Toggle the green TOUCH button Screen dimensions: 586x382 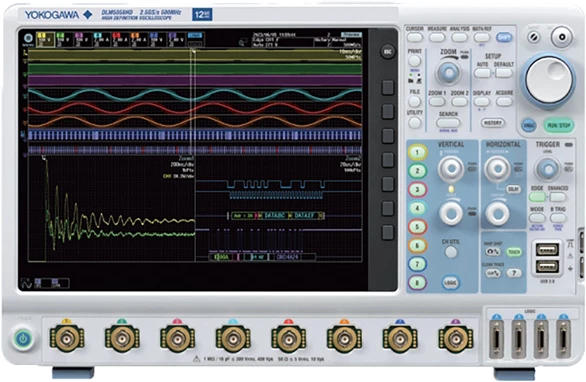point(514,252)
